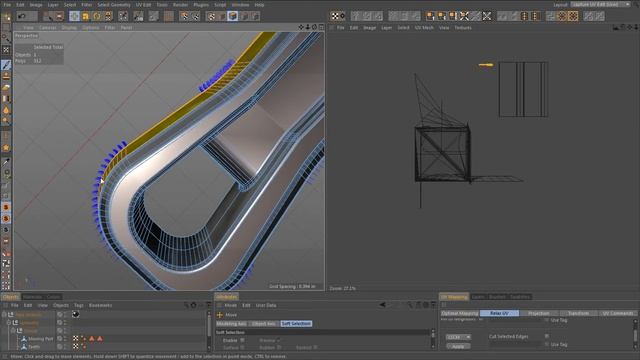Screen dimensions: 640x360
Task: Toggle the perspective viewport maximize icon
Action: [321, 27]
